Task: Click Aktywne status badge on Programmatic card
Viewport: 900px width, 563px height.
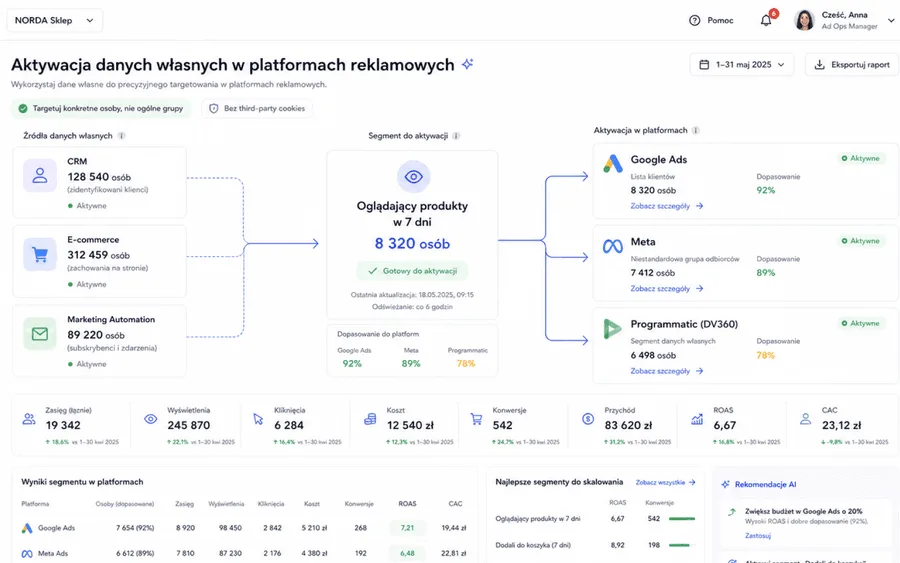Action: (x=860, y=324)
